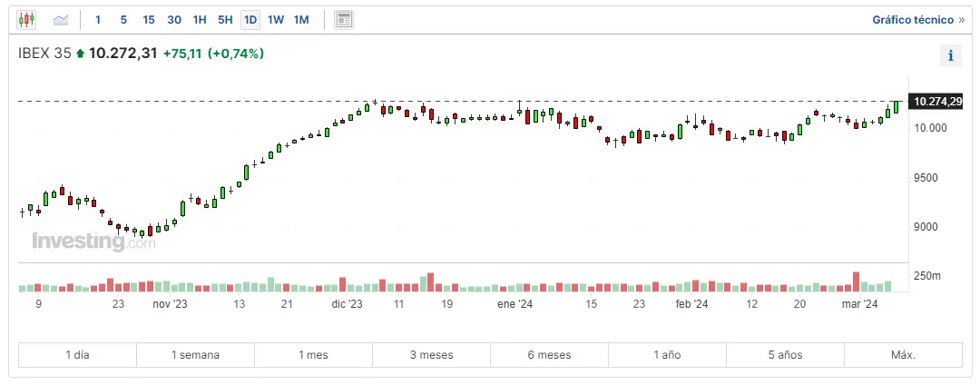Viewport: 980px width, 385px height.
Task: Pick the 1W weekly interval
Action: pyautogui.click(x=276, y=19)
